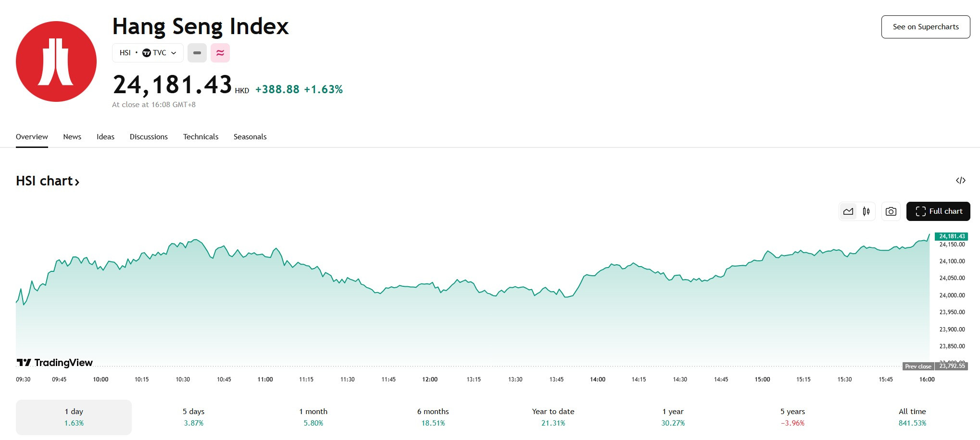Screen dimensions: 980x440
Task: Click the gray flat-market status icon
Action: tap(197, 53)
